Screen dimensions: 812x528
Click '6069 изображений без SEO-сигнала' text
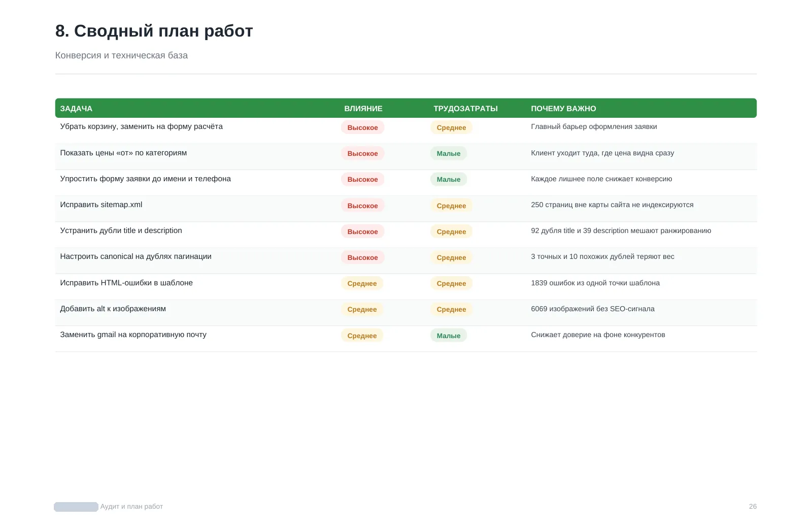point(592,309)
